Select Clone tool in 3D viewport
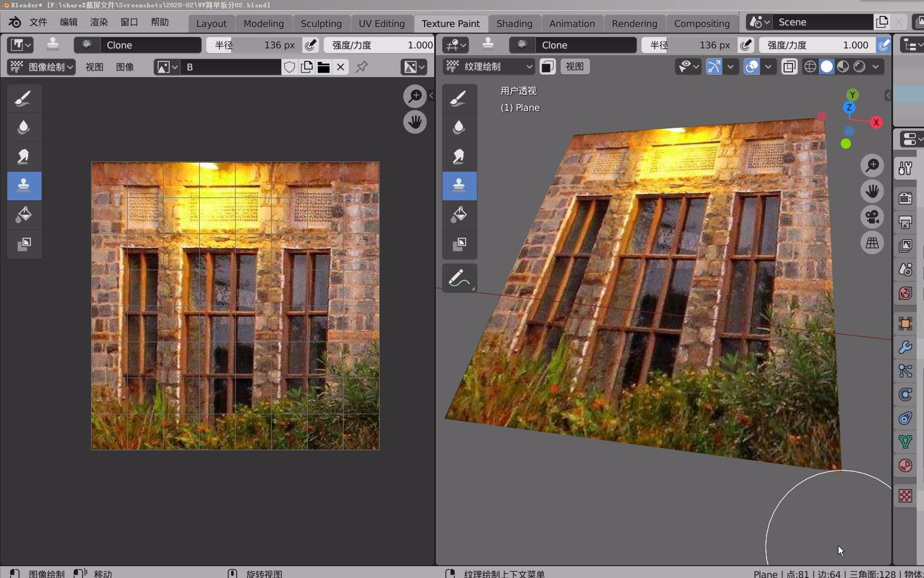 click(459, 186)
